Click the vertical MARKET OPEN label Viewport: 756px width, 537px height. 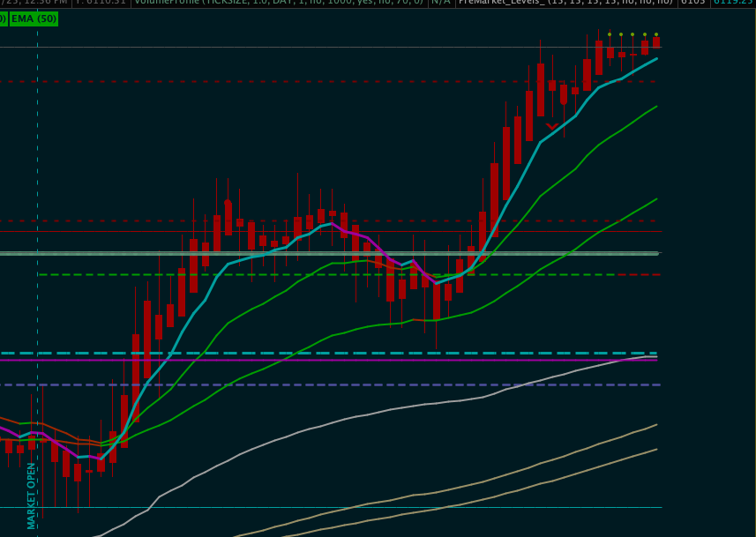pyautogui.click(x=32, y=496)
